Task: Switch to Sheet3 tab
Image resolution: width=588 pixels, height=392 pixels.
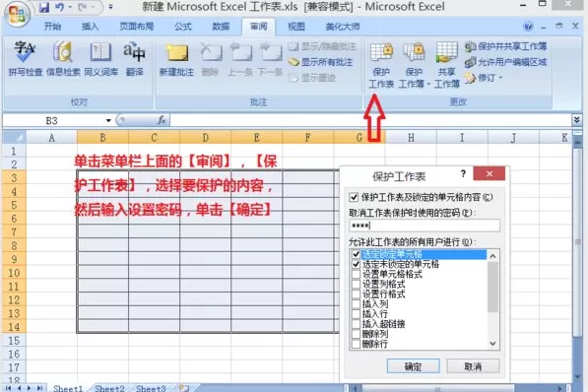Action: point(151,388)
